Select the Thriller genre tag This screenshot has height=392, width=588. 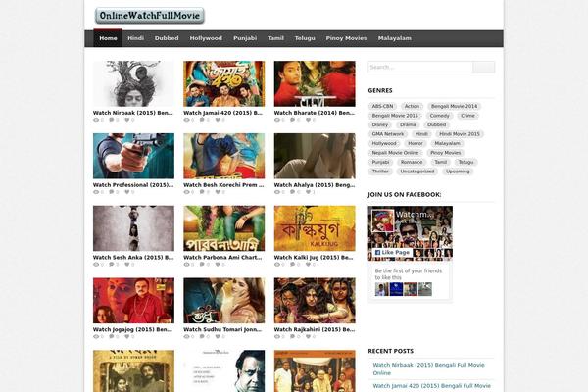380,171
